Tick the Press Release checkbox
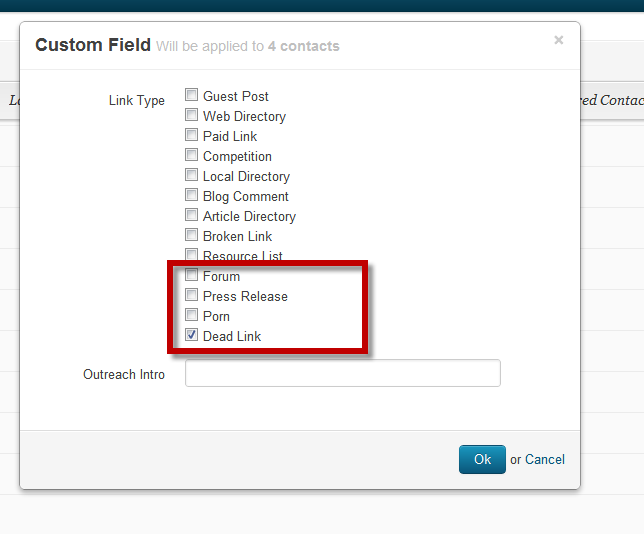Screen dimensions: 644x534 (x=191, y=295)
